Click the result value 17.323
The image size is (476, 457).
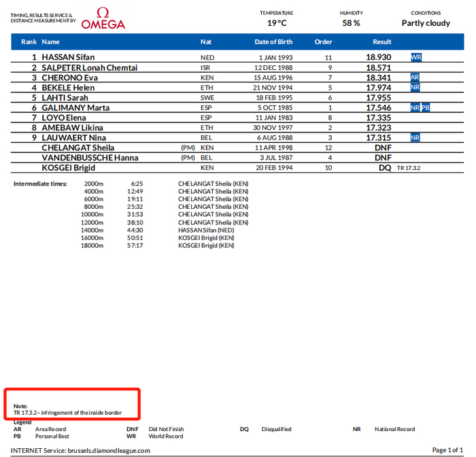pos(379,128)
